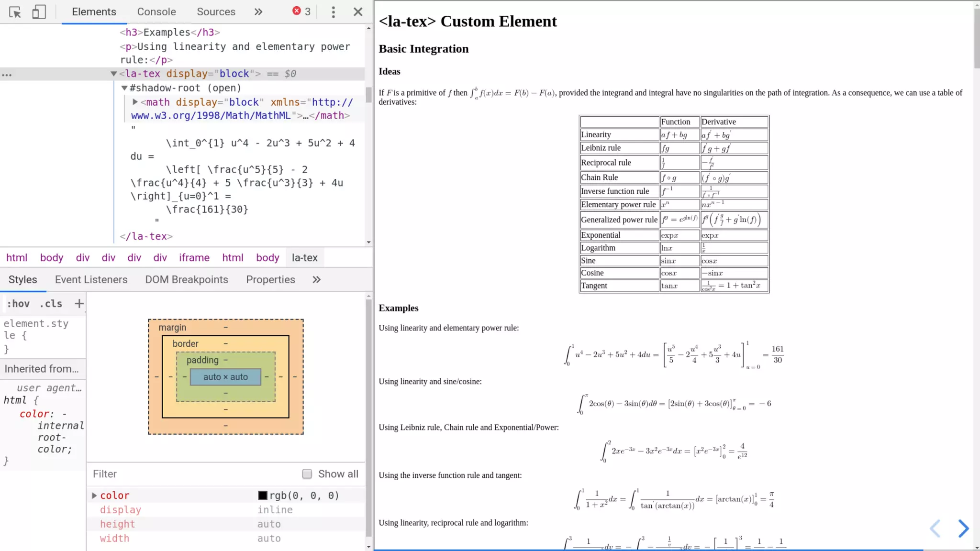Toggle the device toolbar icon

pyautogui.click(x=39, y=12)
